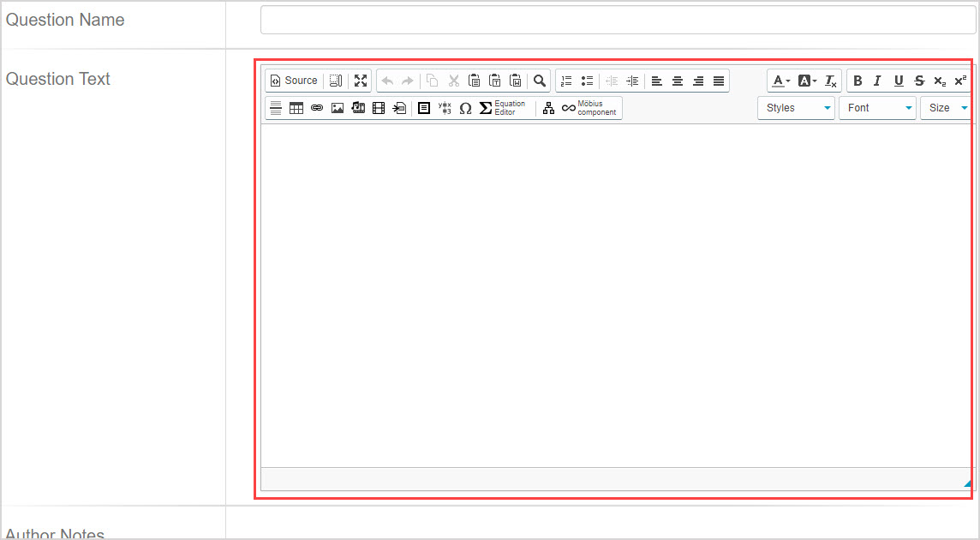
Task: Open the Equation Editor
Action: 501,108
